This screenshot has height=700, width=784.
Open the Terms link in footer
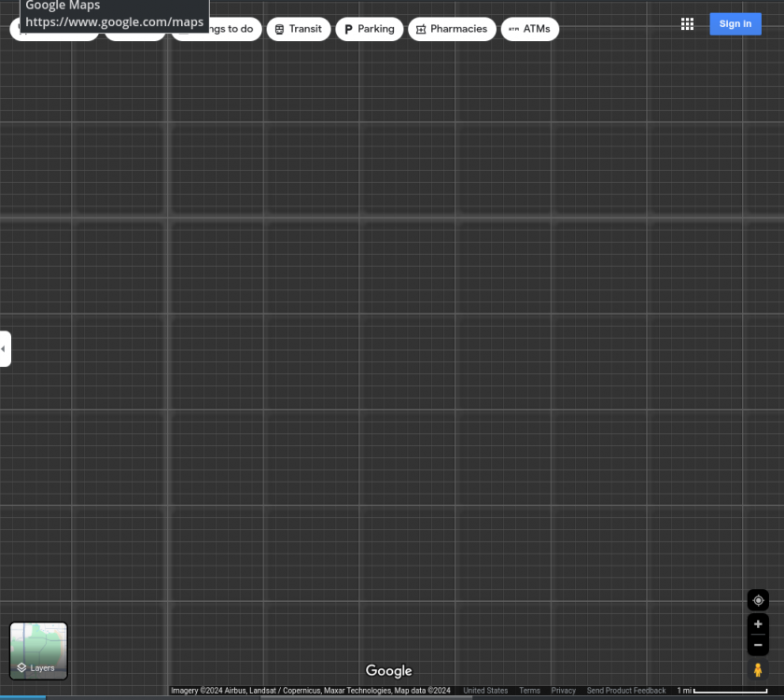529,691
